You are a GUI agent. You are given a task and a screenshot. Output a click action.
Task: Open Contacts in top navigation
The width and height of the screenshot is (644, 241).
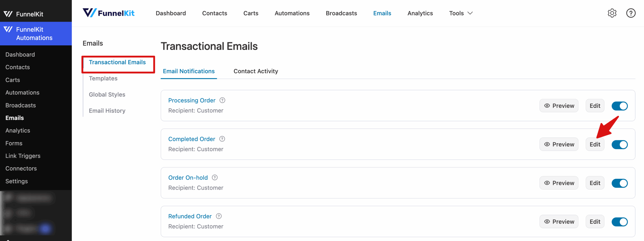[x=215, y=13]
